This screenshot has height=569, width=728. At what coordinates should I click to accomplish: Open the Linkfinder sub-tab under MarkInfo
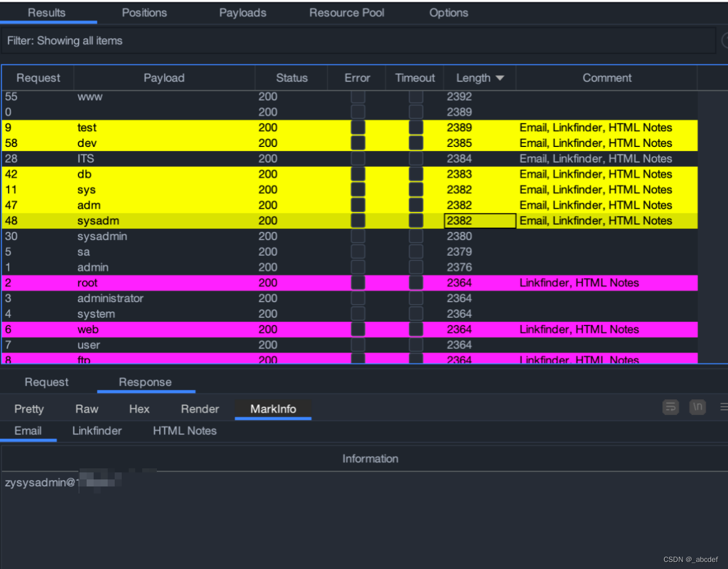coord(97,431)
